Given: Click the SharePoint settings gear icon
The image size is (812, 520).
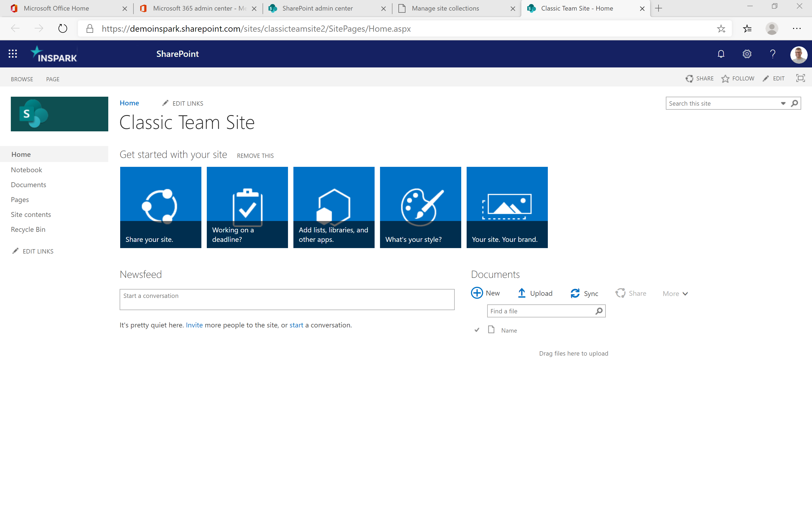Looking at the screenshot, I should 747,54.
